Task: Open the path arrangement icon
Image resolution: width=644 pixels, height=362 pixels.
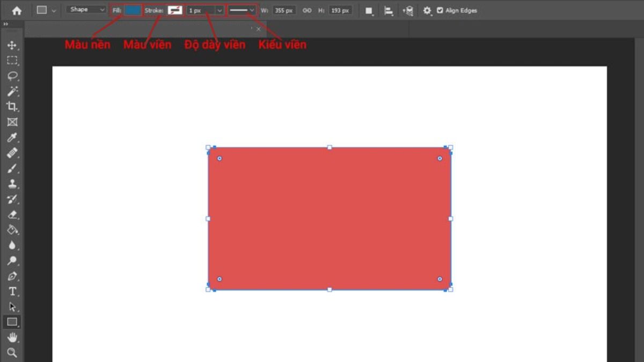Action: (x=408, y=11)
